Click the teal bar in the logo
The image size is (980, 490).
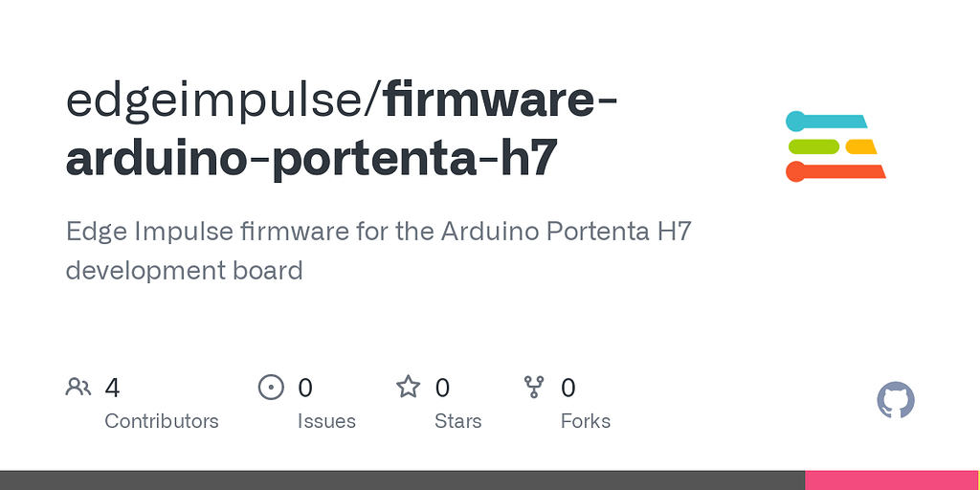pyautogui.click(x=826, y=122)
